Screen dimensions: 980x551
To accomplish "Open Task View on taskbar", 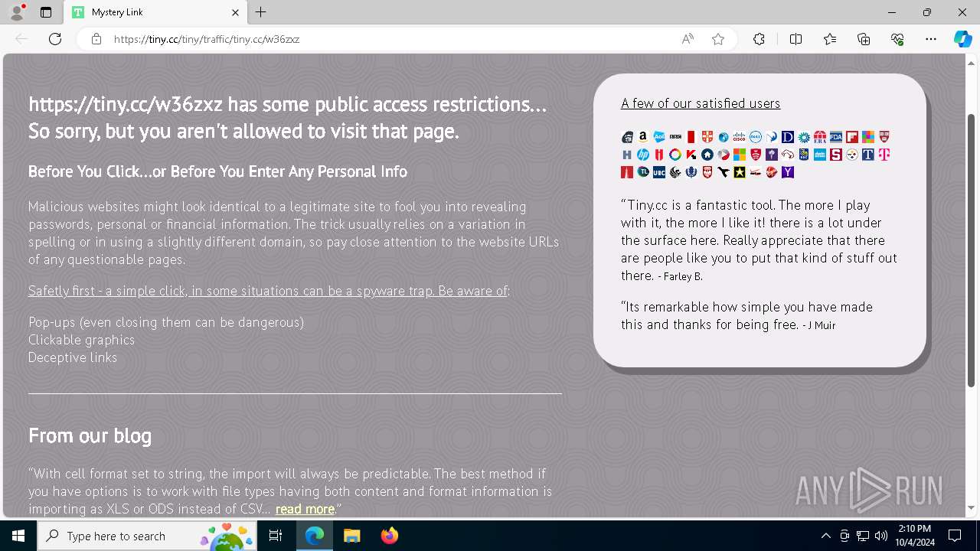I will pyautogui.click(x=276, y=536).
